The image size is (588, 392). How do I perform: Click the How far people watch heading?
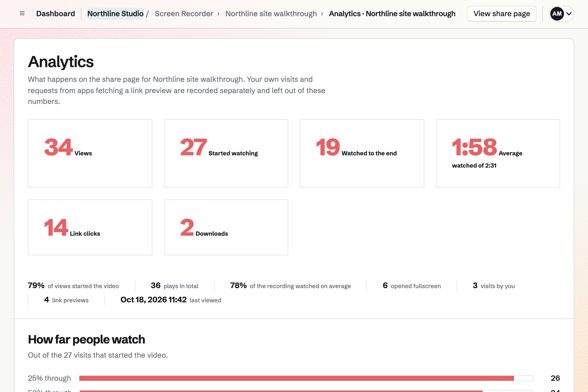click(x=86, y=340)
